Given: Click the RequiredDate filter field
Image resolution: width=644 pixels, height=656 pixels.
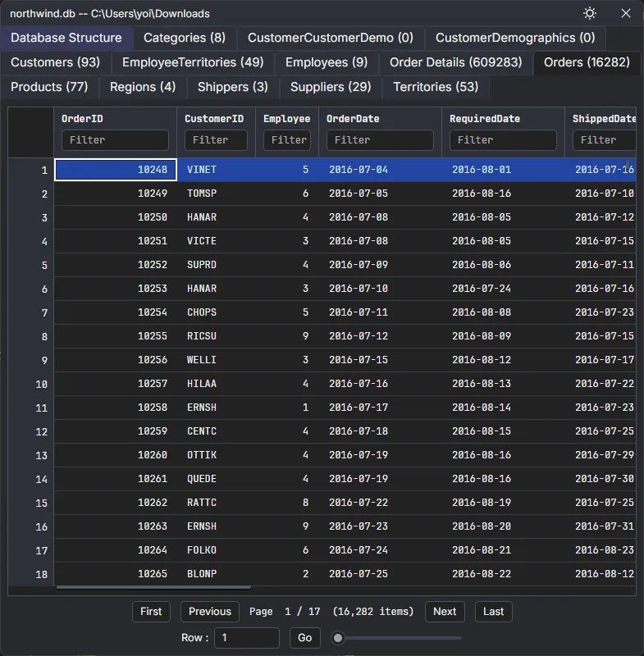Looking at the screenshot, I should [x=503, y=139].
